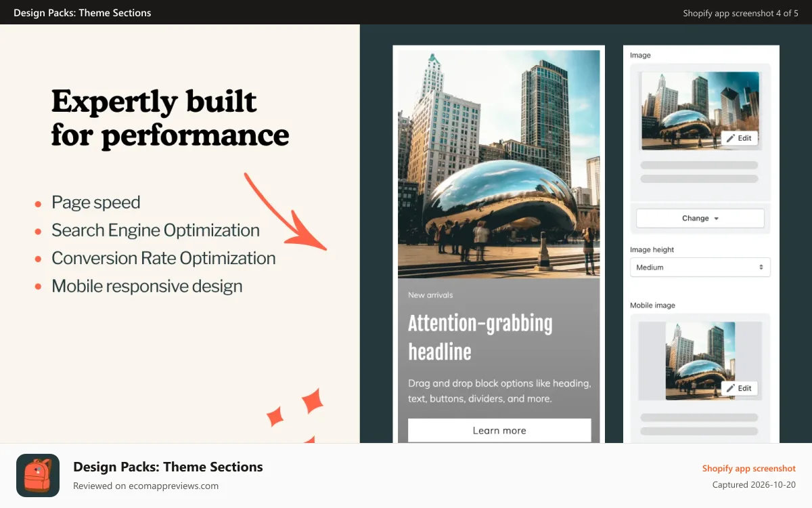Click the Reviewed on ecomappreviews.com text
The height and width of the screenshot is (508, 812).
145,486
